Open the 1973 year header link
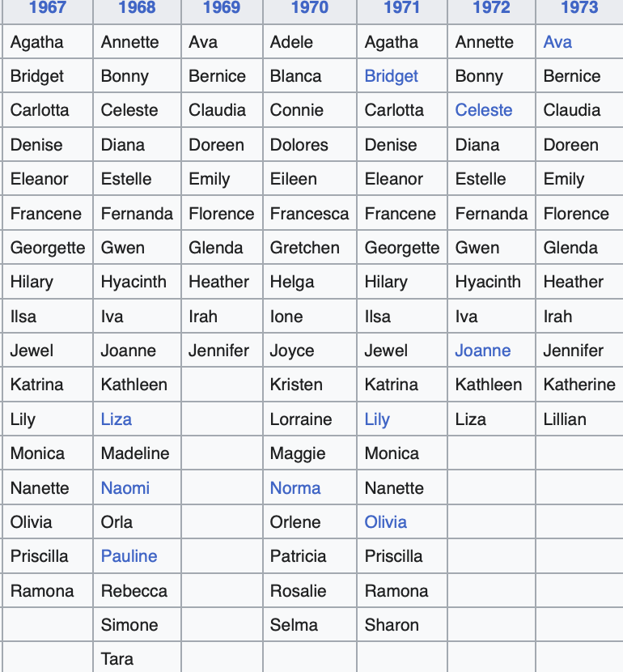 click(579, 7)
